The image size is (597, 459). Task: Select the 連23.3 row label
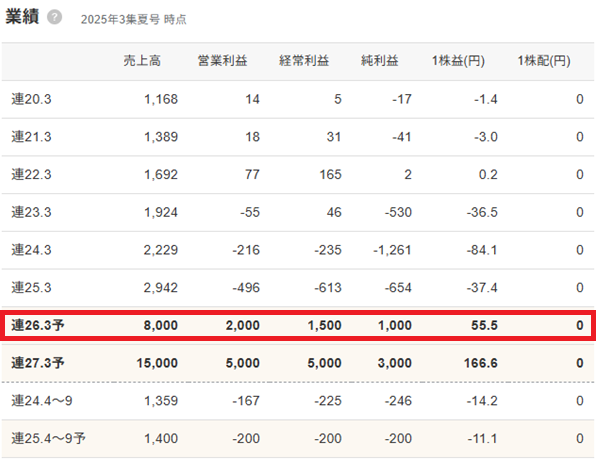pyautogui.click(x=31, y=212)
